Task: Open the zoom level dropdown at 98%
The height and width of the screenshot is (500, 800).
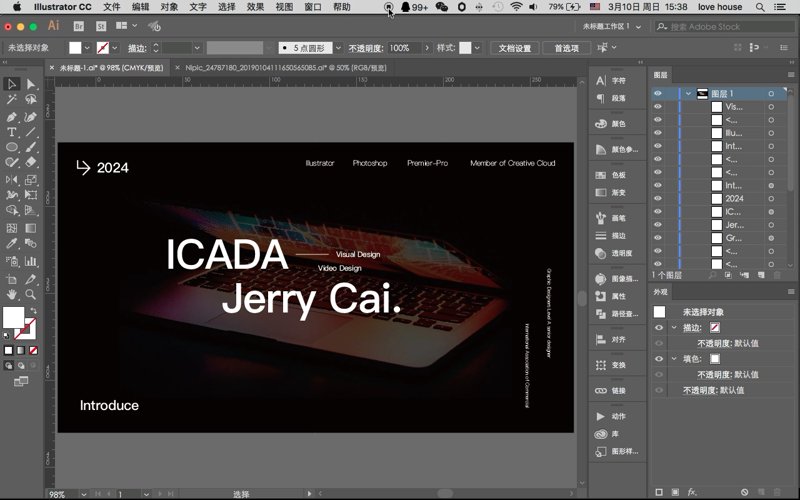Action: (83, 494)
